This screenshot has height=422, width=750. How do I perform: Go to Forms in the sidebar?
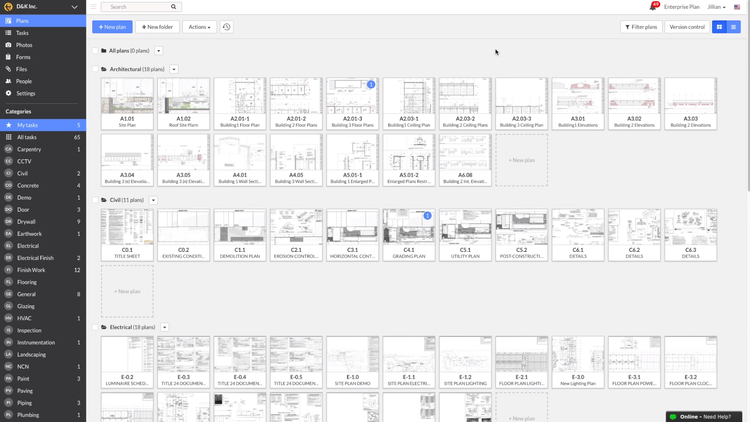(x=23, y=57)
